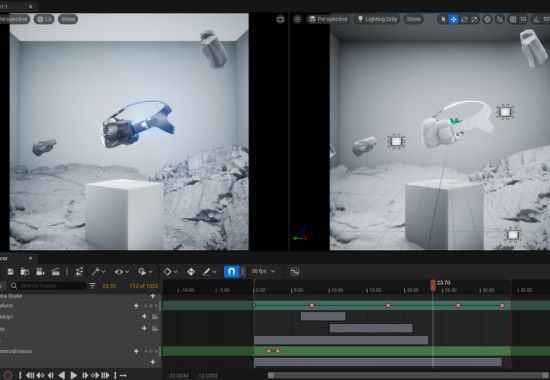This screenshot has width=550, height=380.
Task: Open Show menu in the left viewport
Action: point(68,19)
